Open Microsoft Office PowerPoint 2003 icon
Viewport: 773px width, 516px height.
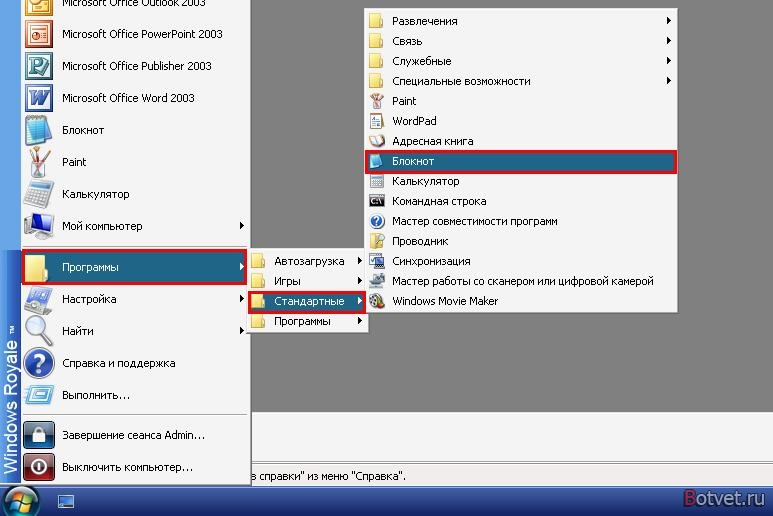(38, 34)
